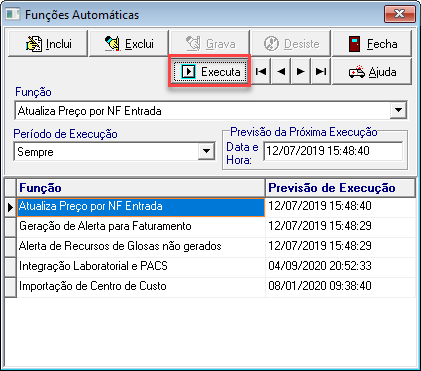421x371 pixels.
Task: Click execution date for Alerta de Recursos row
Action: tap(340, 247)
